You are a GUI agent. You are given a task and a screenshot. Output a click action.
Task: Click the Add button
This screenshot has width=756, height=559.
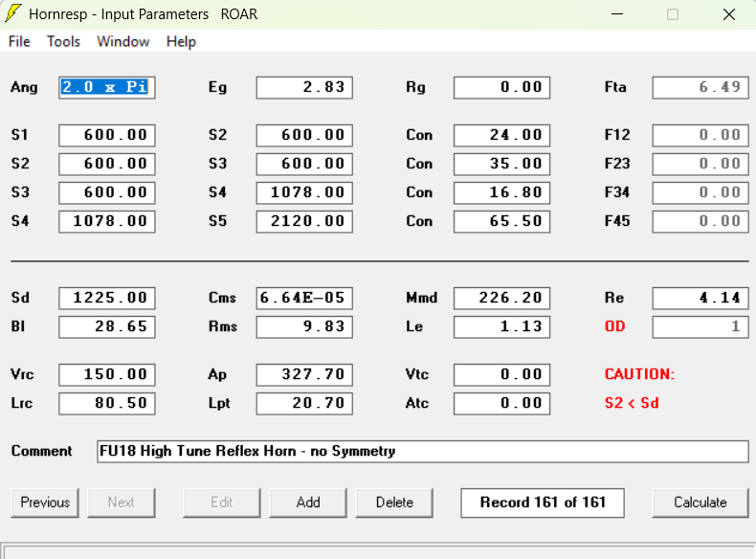[x=308, y=503]
